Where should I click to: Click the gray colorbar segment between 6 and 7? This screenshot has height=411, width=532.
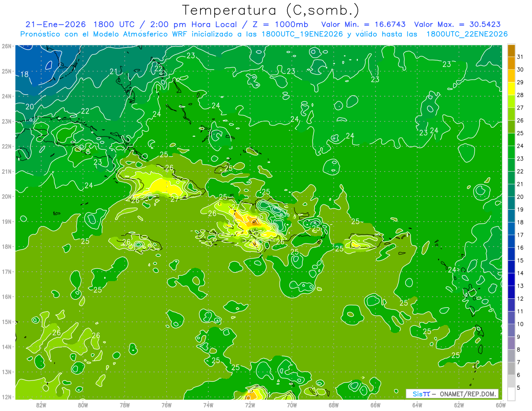pos(511,369)
